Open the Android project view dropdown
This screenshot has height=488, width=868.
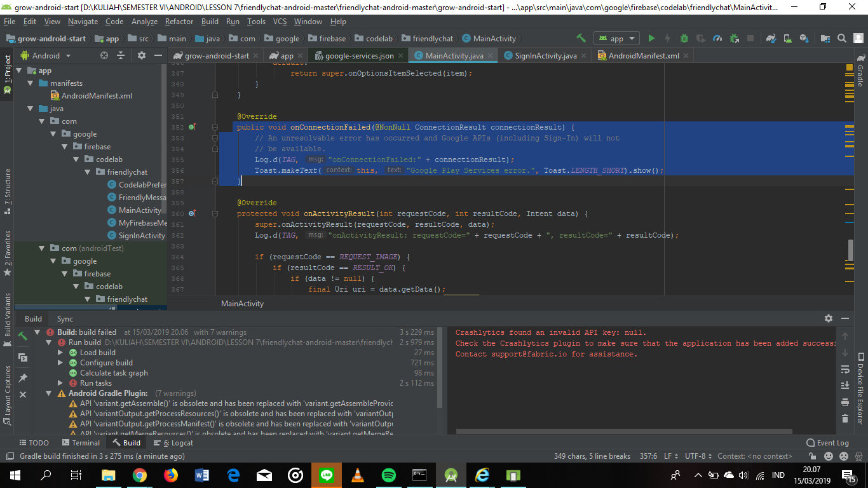click(46, 55)
